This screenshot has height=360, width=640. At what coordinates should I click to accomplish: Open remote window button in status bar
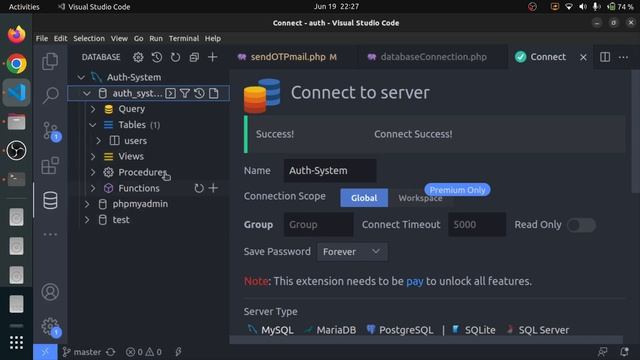click(x=45, y=352)
